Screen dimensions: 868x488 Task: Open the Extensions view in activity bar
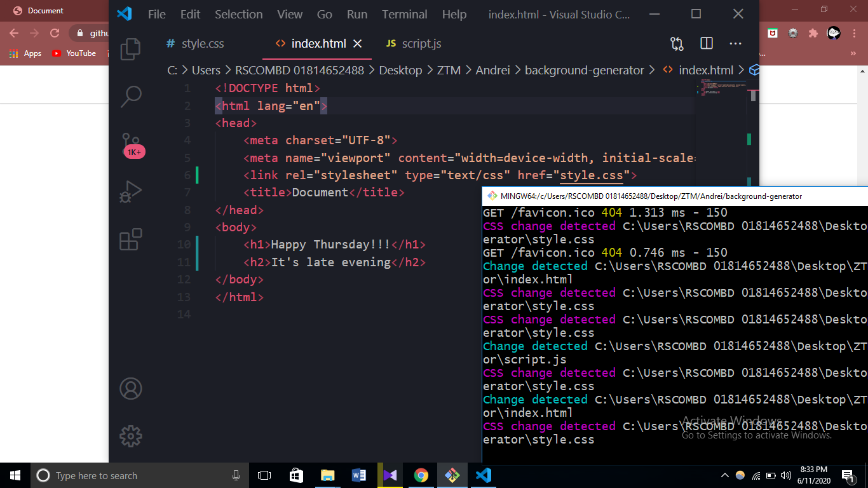[x=130, y=240]
